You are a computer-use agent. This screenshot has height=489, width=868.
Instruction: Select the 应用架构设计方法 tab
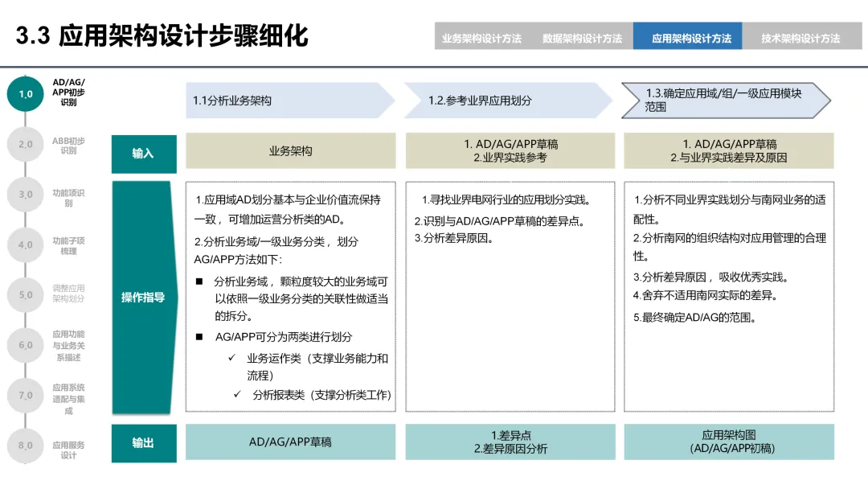[687, 36]
